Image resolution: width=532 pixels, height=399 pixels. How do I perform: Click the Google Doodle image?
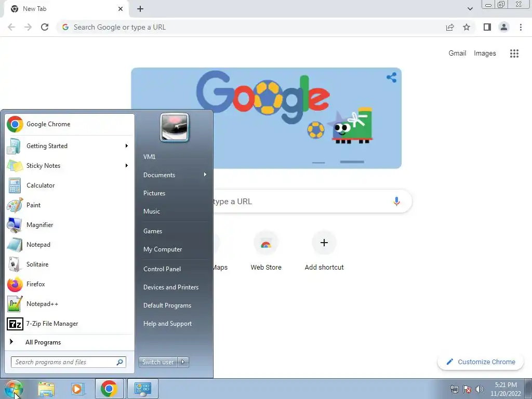coord(266,118)
